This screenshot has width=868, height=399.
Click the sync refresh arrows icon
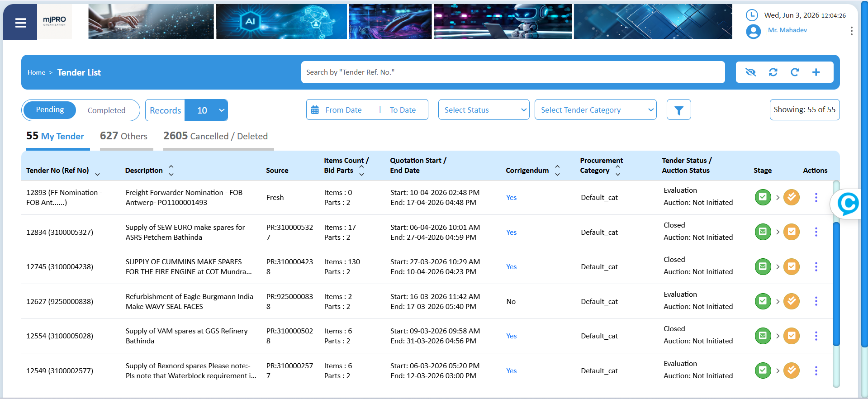coord(773,72)
